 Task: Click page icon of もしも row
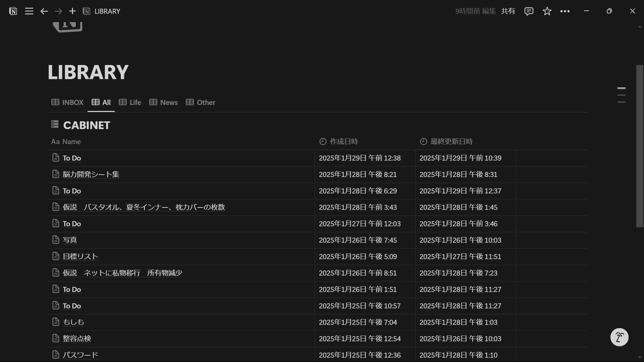tap(56, 322)
